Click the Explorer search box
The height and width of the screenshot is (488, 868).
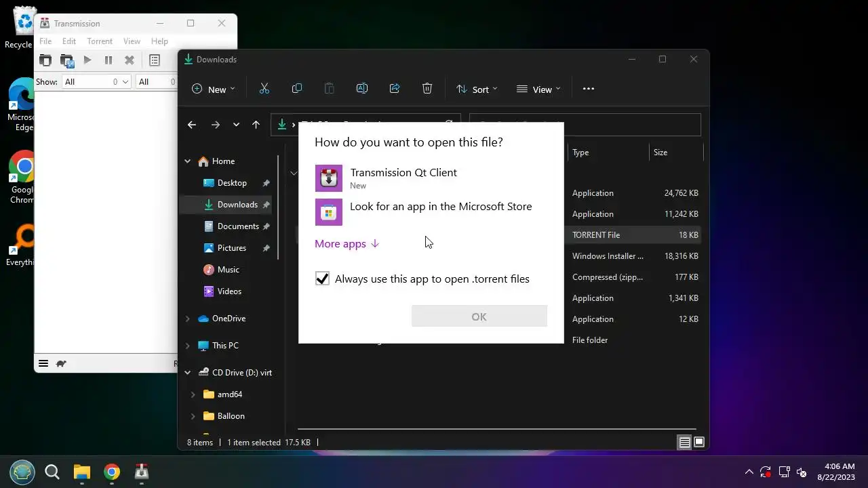[585, 125]
